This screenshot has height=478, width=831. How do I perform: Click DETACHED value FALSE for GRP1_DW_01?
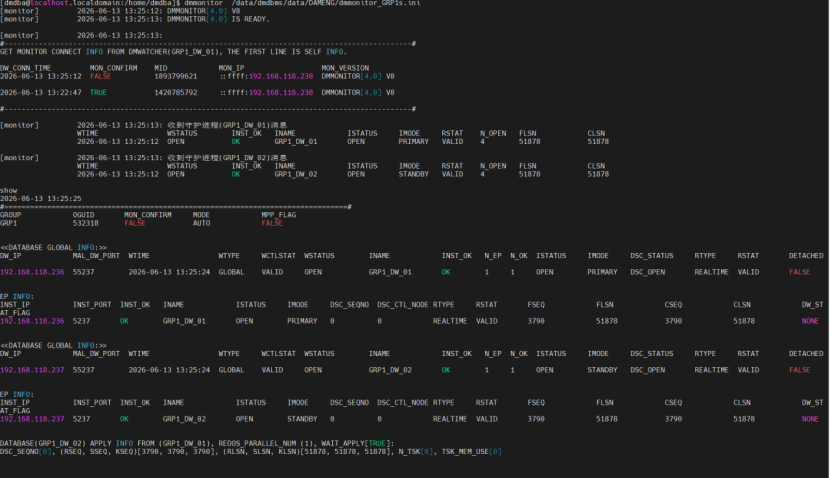pos(800,272)
